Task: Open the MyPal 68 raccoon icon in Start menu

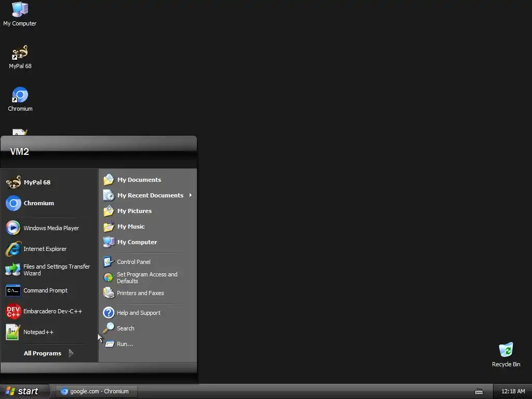Action: point(14,182)
